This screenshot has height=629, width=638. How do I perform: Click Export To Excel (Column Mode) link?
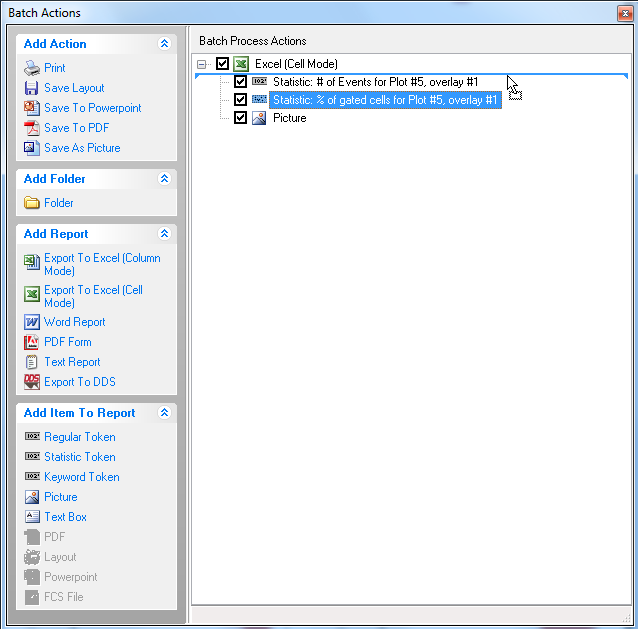point(102,264)
